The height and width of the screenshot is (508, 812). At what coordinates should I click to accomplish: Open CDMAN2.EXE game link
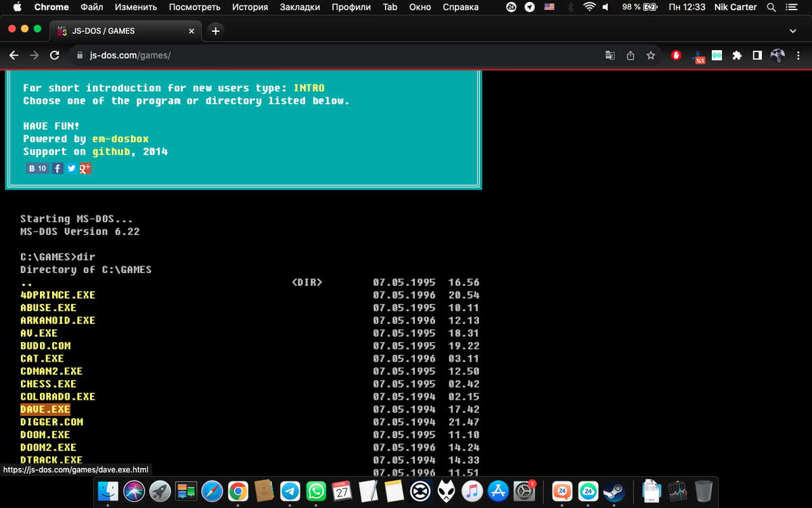pyautogui.click(x=51, y=371)
